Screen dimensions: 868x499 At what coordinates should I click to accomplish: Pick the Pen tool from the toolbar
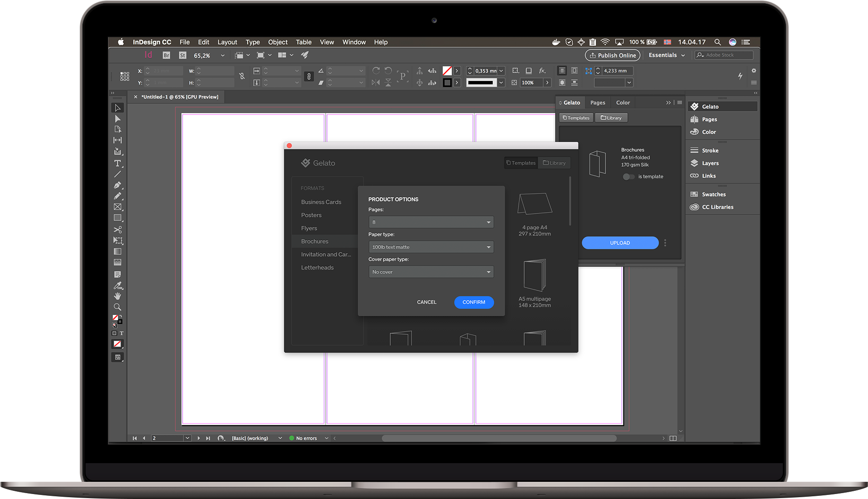click(x=117, y=185)
